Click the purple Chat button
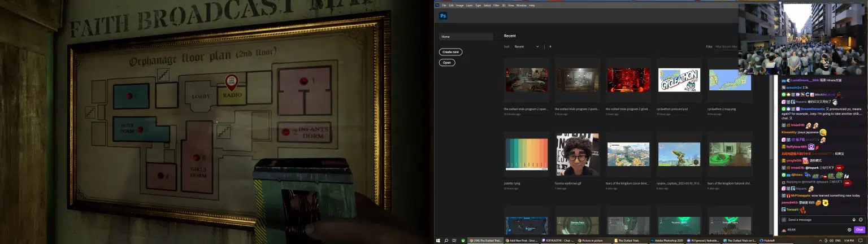Image resolution: width=868 pixels, height=244 pixels. click(x=860, y=230)
